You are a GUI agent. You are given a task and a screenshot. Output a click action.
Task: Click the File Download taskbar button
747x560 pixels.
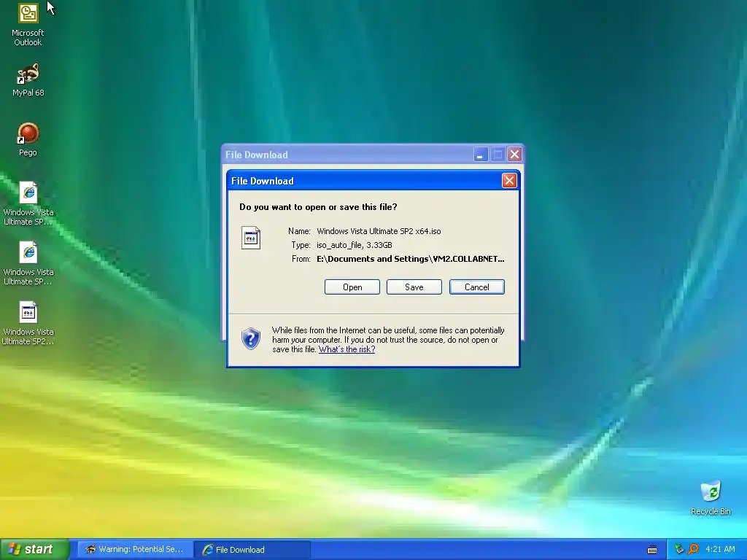click(x=252, y=550)
